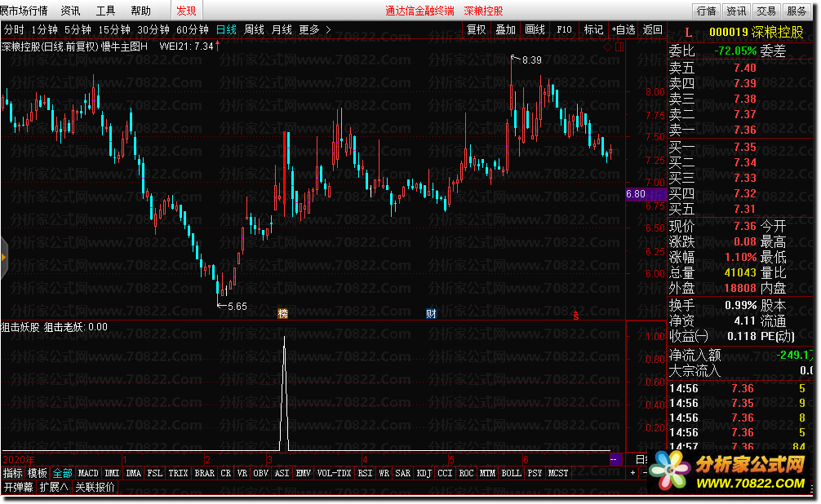Click the plus zoom button under the chart
821x504 pixels.
[632, 472]
